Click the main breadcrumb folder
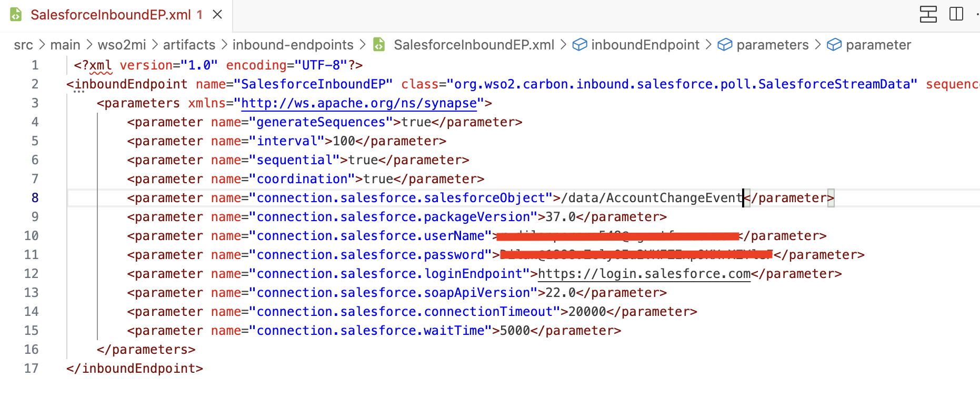This screenshot has height=397, width=980. [65, 45]
